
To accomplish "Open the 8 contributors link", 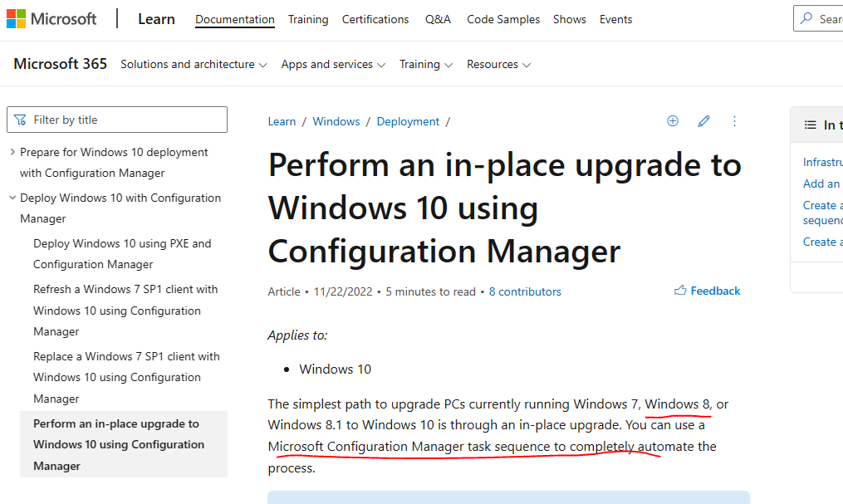I will tap(525, 291).
